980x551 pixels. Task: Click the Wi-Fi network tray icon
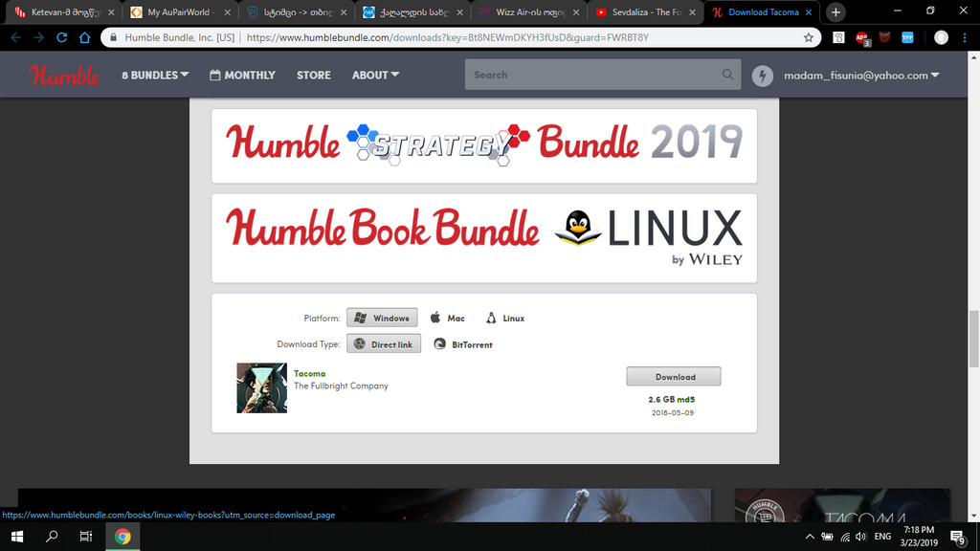coord(845,537)
